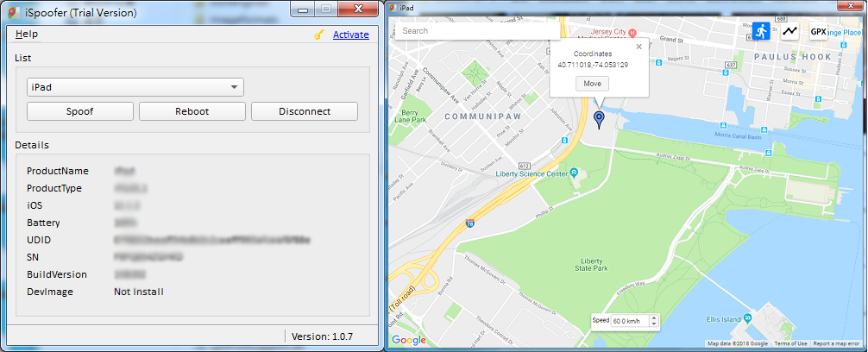Click the Google logo on the map

pyautogui.click(x=408, y=340)
